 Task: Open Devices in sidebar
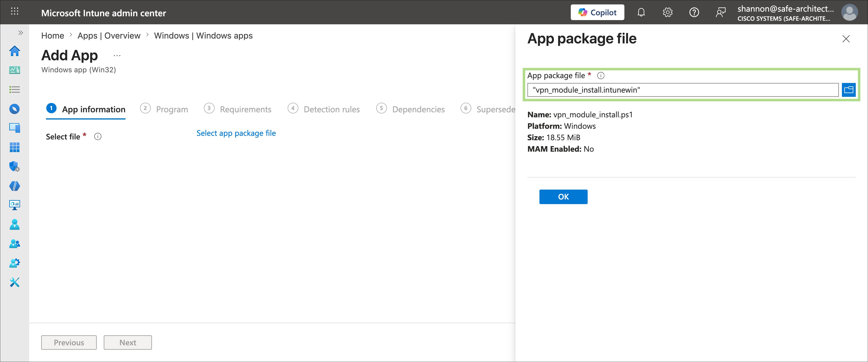click(14, 128)
